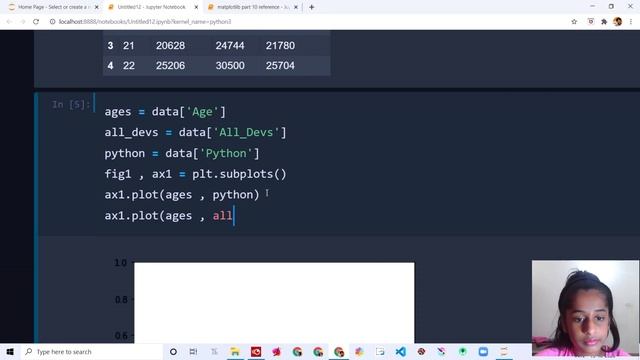The image size is (640, 360).
Task: Click the plt.subplots() line
Action: click(196, 174)
